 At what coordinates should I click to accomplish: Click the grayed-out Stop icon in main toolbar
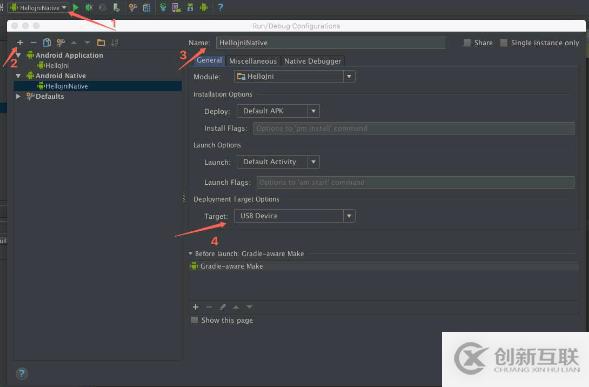[102, 7]
